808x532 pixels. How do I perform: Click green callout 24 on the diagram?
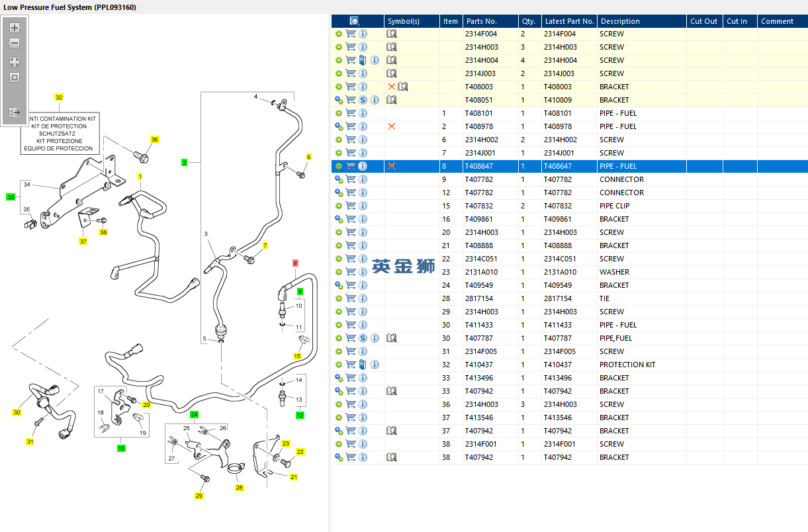194,415
